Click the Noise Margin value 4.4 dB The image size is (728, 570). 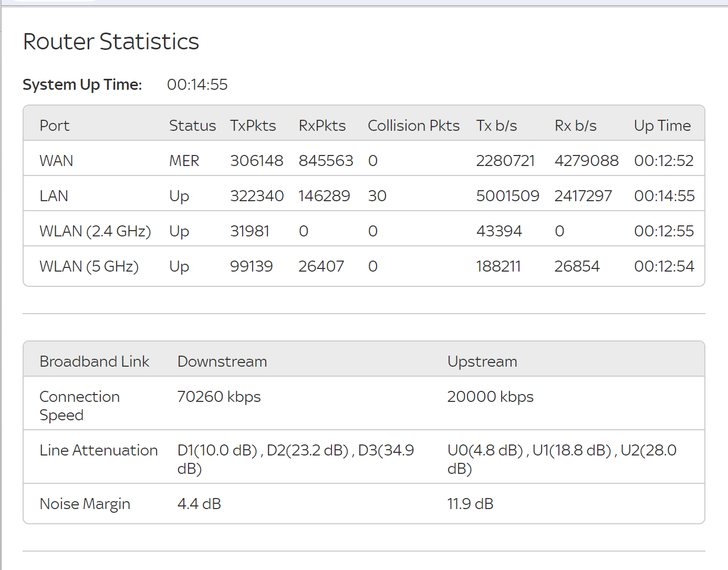pos(199,503)
